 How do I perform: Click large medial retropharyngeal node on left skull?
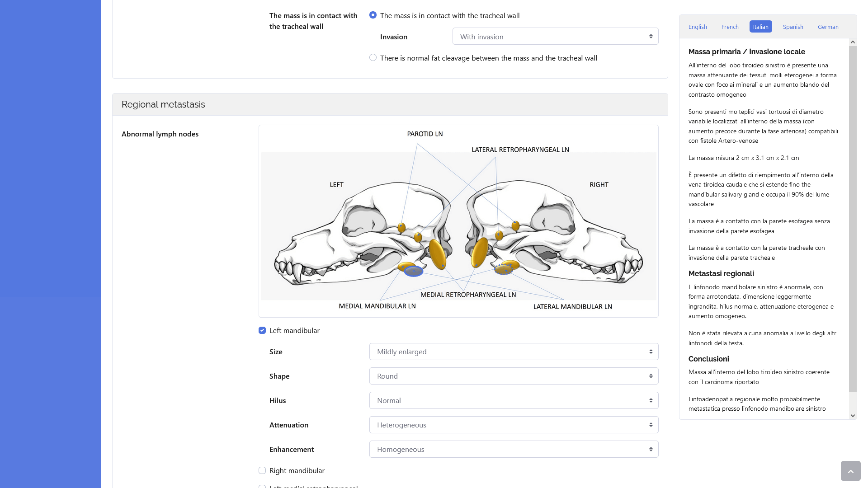[x=437, y=254]
